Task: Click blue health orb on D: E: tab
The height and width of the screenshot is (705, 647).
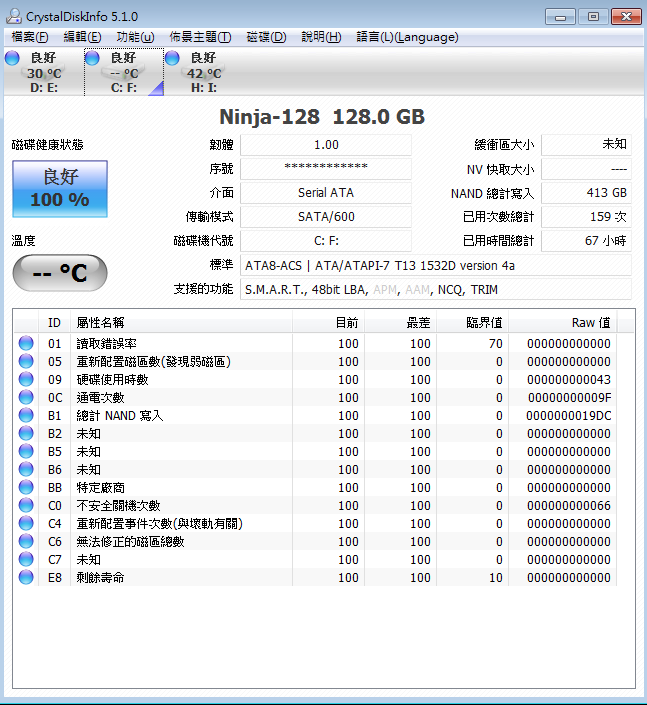Action: pyautogui.click(x=12, y=58)
